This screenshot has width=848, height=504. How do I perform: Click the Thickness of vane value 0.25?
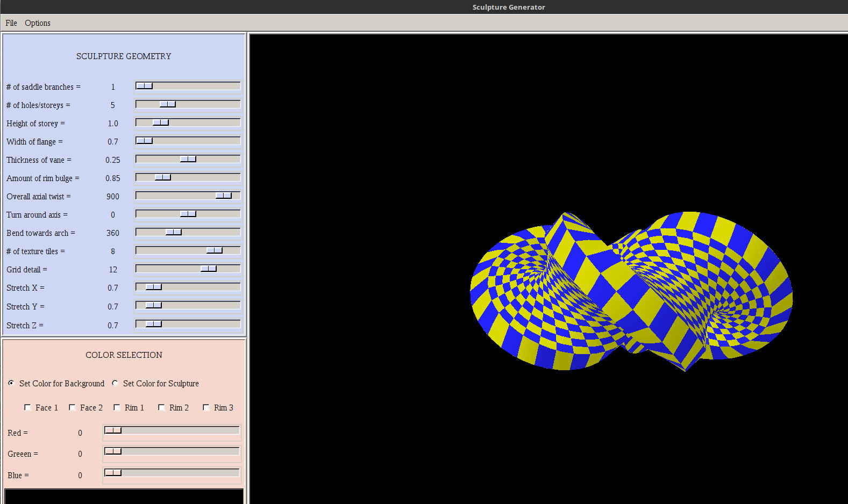click(x=113, y=160)
